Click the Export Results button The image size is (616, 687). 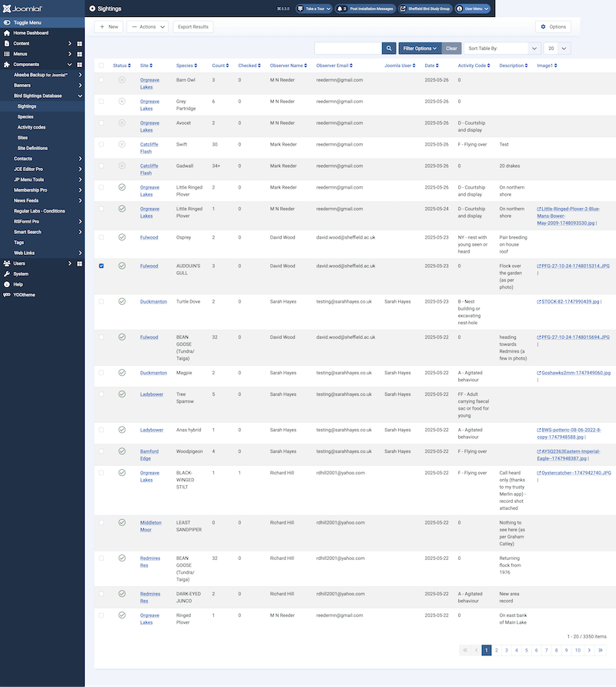point(192,27)
